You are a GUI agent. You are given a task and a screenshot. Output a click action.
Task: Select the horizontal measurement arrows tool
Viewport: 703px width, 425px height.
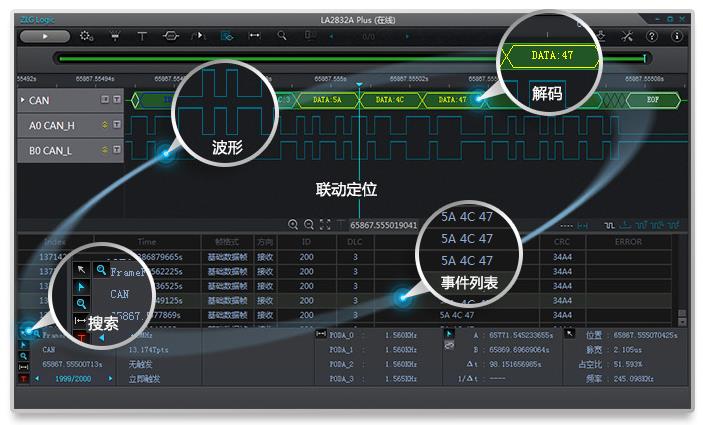pyautogui.click(x=254, y=36)
